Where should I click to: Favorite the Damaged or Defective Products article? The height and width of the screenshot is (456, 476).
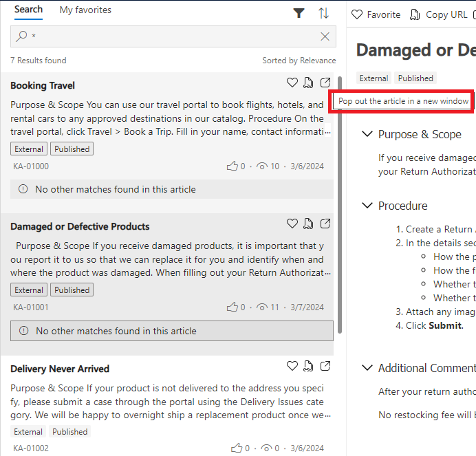[292, 224]
